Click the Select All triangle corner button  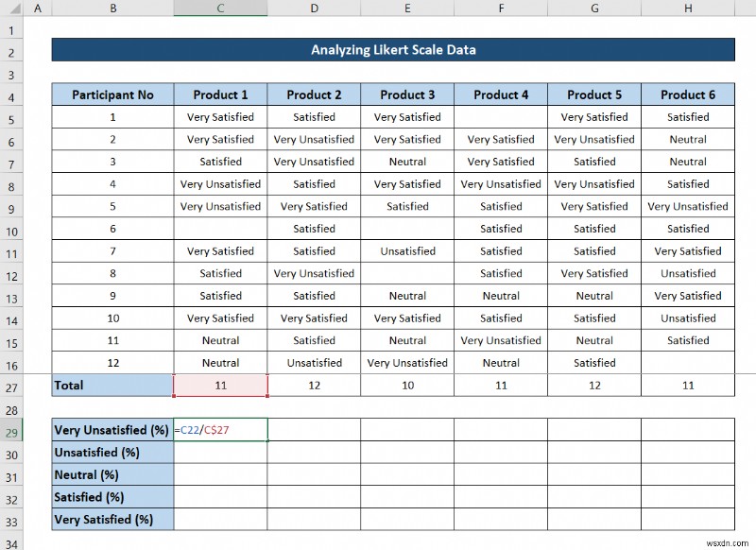tap(13, 8)
